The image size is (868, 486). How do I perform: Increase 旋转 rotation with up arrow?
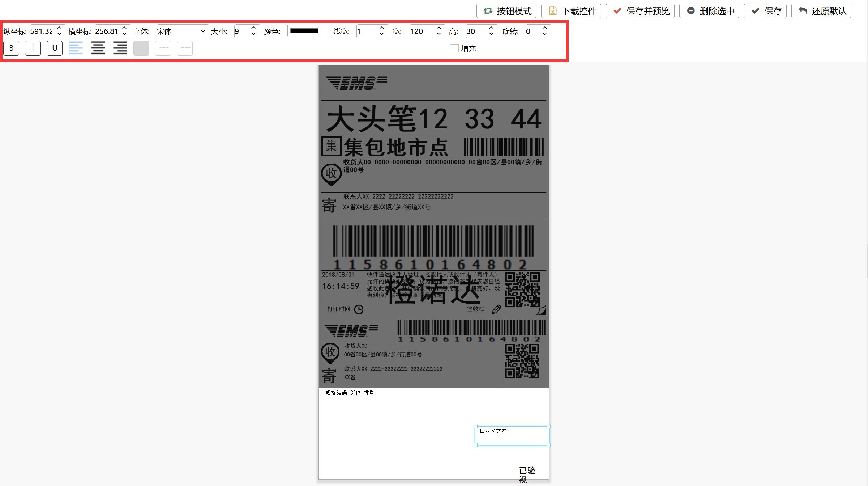click(x=545, y=28)
